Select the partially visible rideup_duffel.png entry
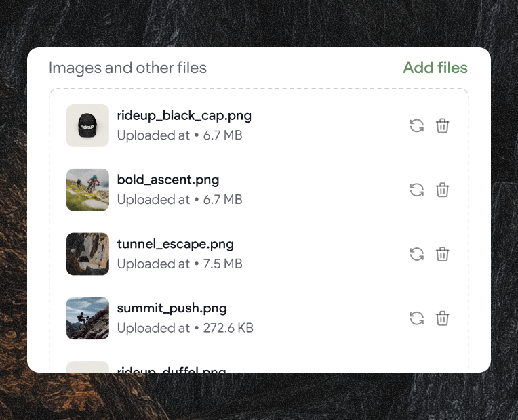Image resolution: width=518 pixels, height=420 pixels. (x=171, y=369)
